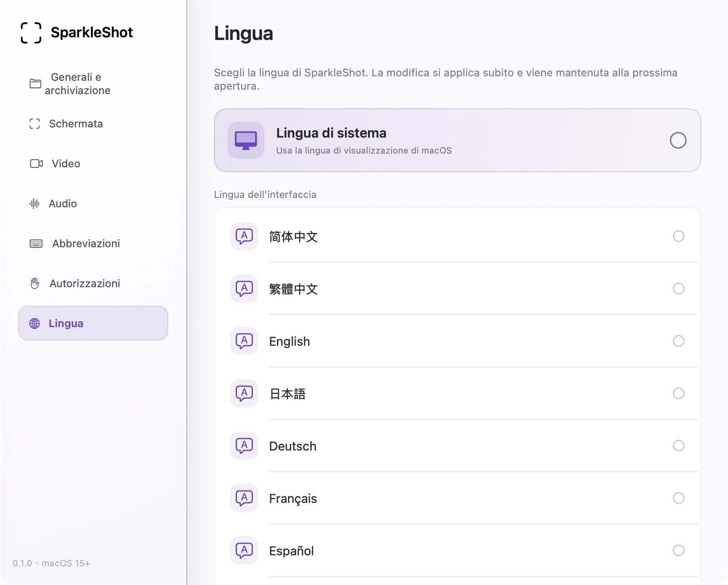This screenshot has height=585, width=728.
Task: Click the Lingua dell'interfaccia section label
Action: click(265, 195)
